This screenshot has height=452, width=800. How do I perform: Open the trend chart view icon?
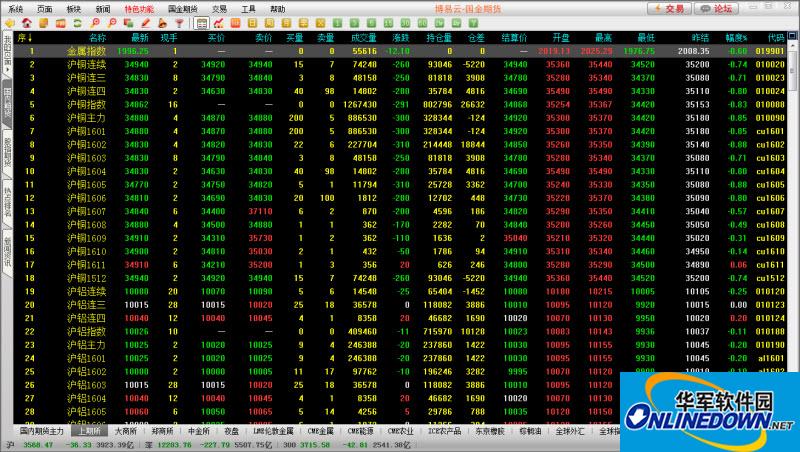click(219, 23)
